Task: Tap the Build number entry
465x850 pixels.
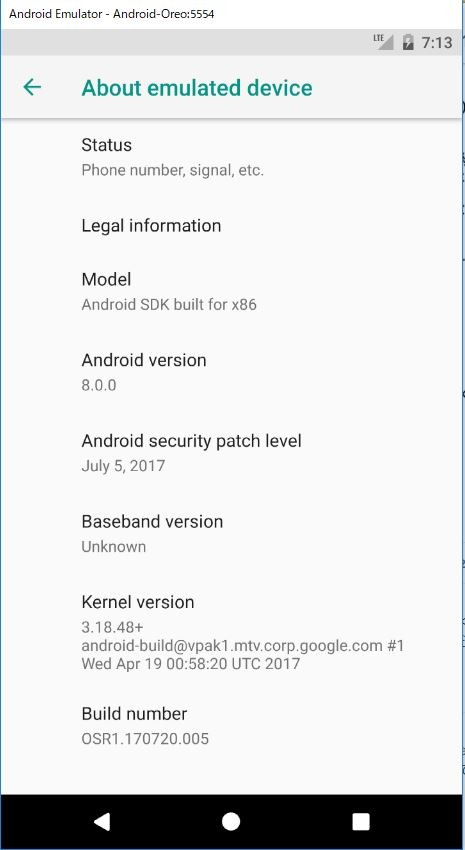Action: tap(230, 726)
